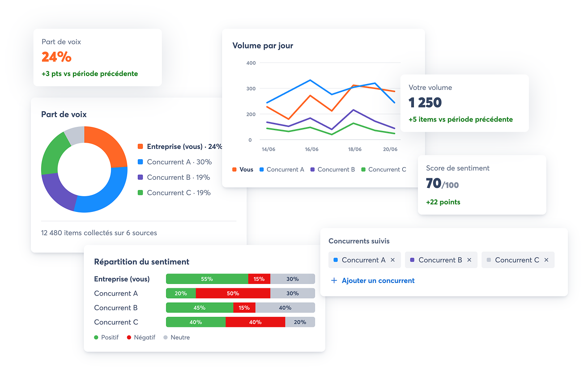This screenshot has width=588, height=380.
Task: Click the orange segment of the donut chart
Action: 110,144
